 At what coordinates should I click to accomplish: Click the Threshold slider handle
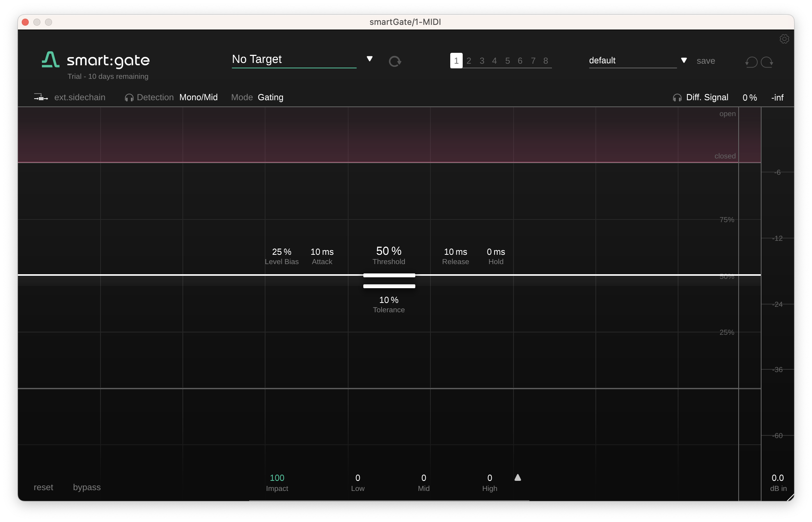point(389,275)
